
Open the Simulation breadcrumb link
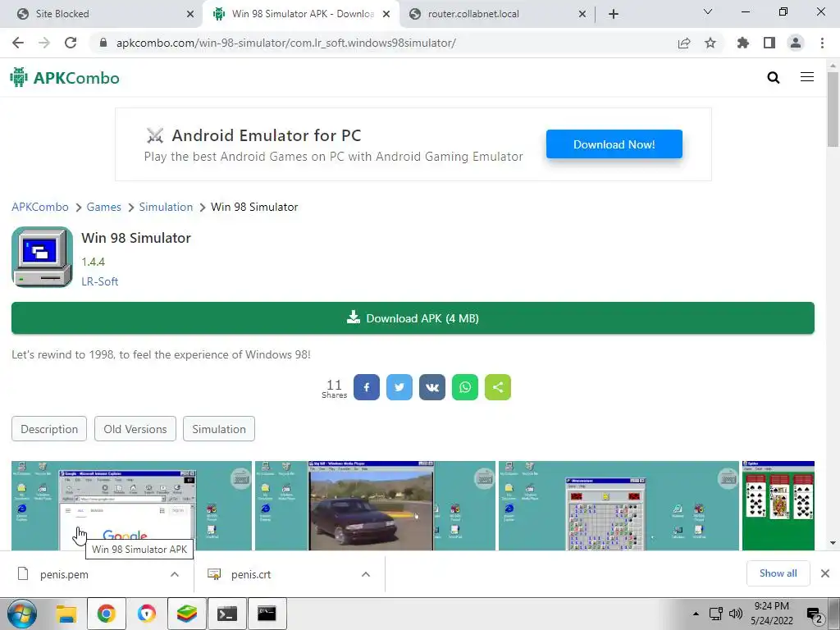[x=166, y=207]
